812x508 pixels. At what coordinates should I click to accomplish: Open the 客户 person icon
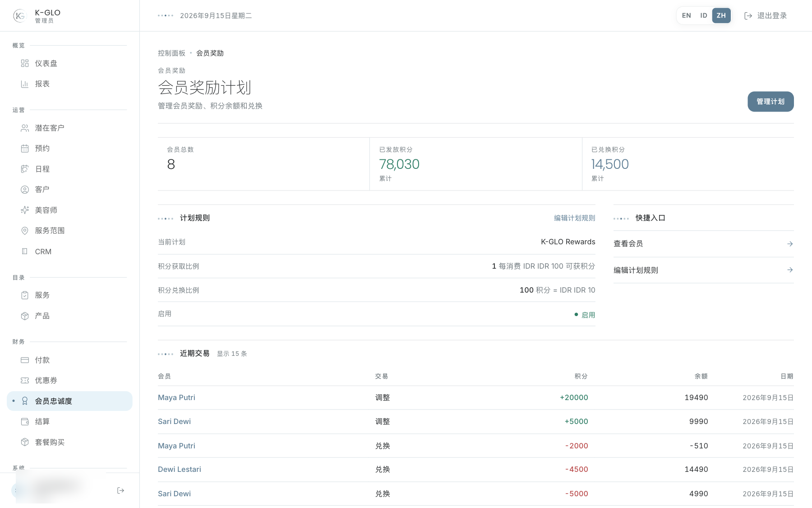(x=25, y=190)
